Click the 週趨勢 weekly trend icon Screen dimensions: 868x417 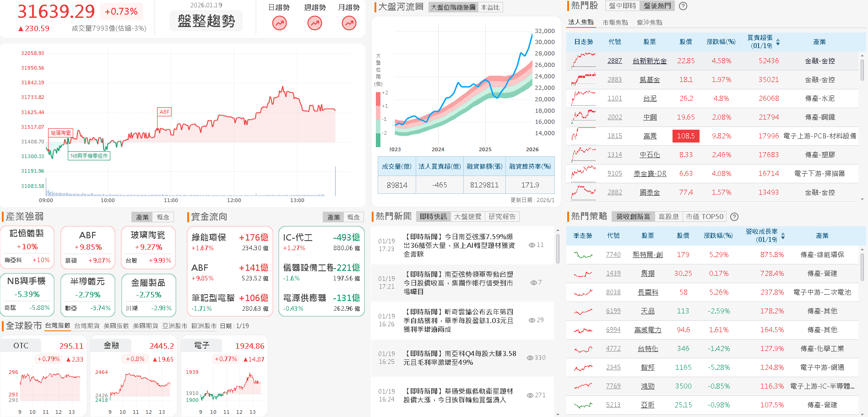314,22
